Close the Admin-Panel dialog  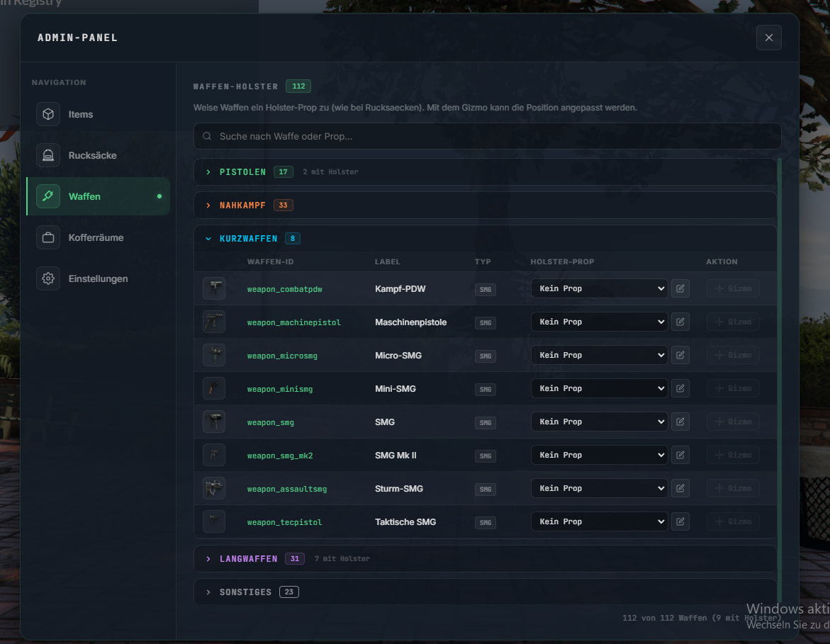pyautogui.click(x=768, y=38)
